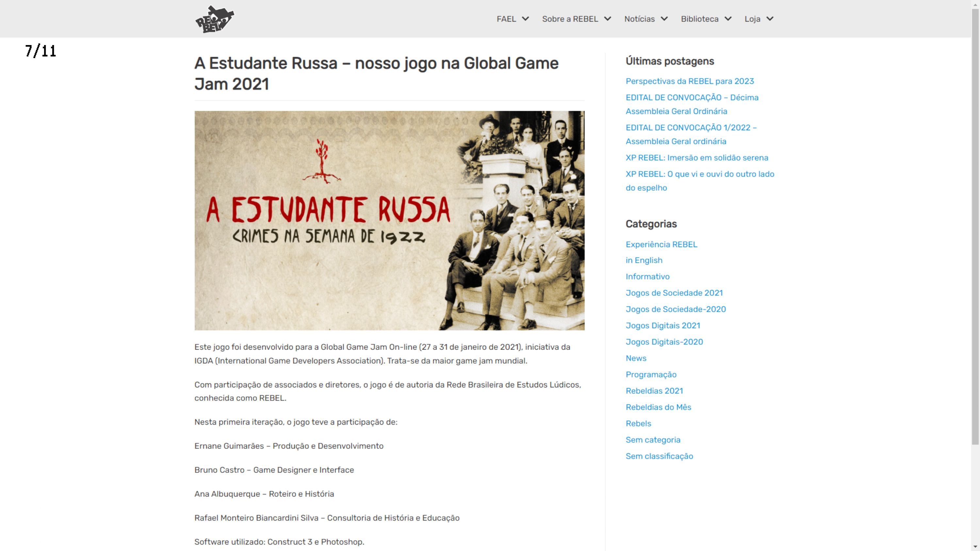Open Jogos Digitais-2020 category

[x=664, y=342]
